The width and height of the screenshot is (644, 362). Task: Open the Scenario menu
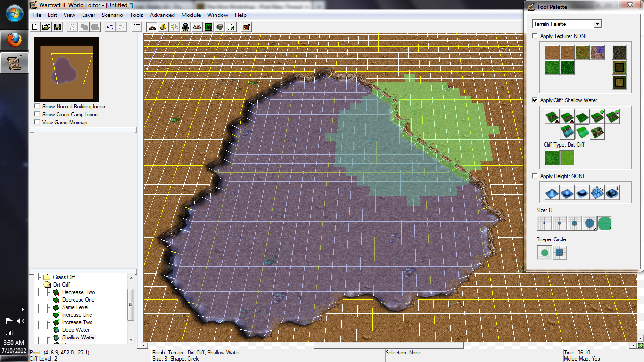[112, 15]
